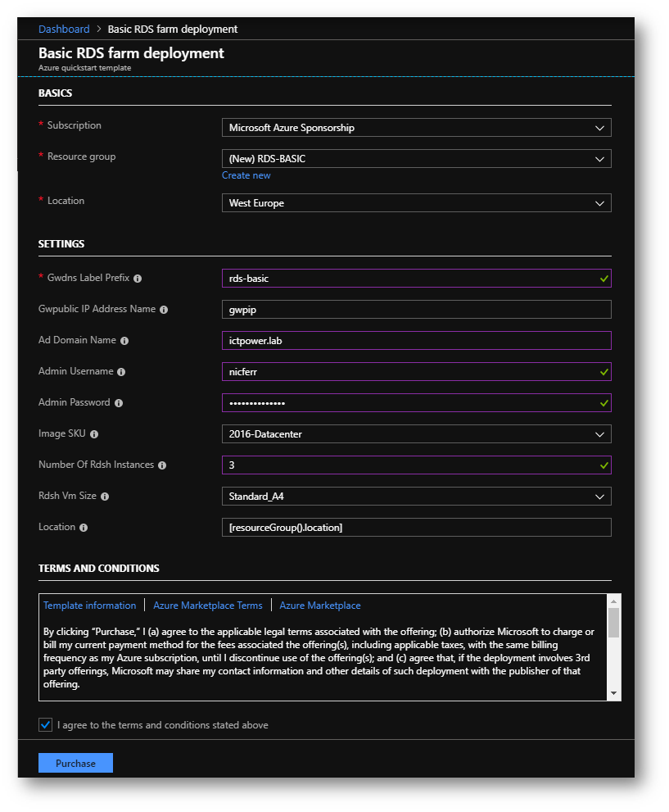The width and height of the screenshot is (669, 812).
Task: Open the Azure Marketplace Terms link
Action: coord(207,606)
